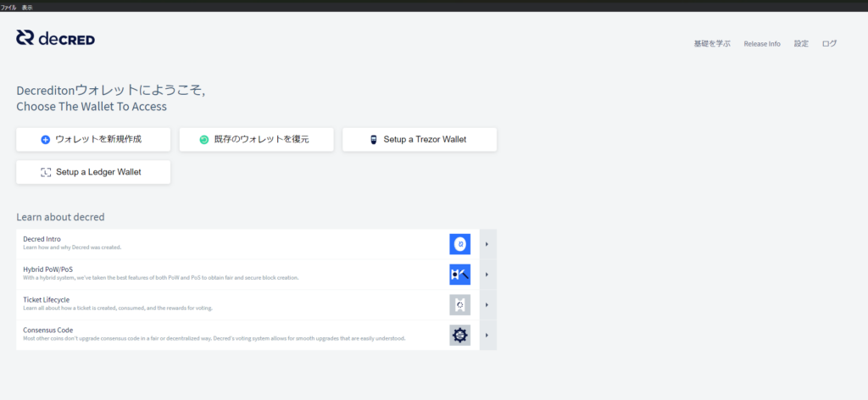The height and width of the screenshot is (400, 868).
Task: Open the Release Info link
Action: tap(762, 43)
